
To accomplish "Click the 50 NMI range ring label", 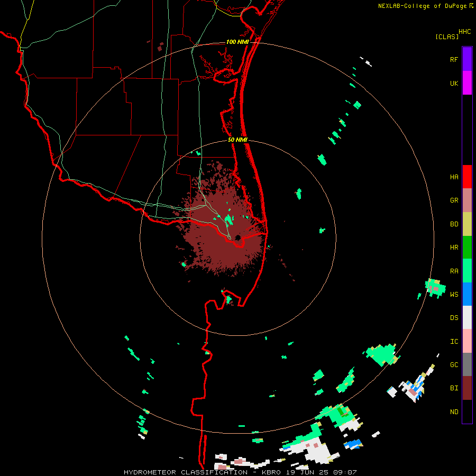I will coord(237,140).
